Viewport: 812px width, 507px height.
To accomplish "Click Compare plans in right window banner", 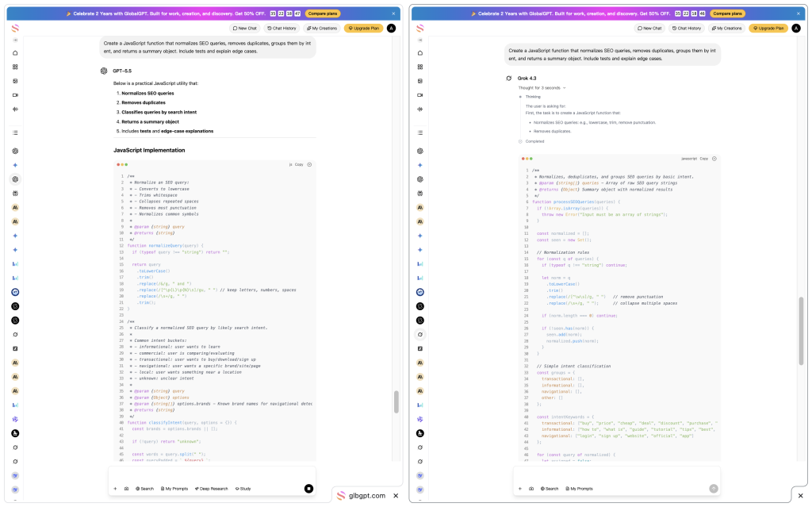I will tap(728, 13).
